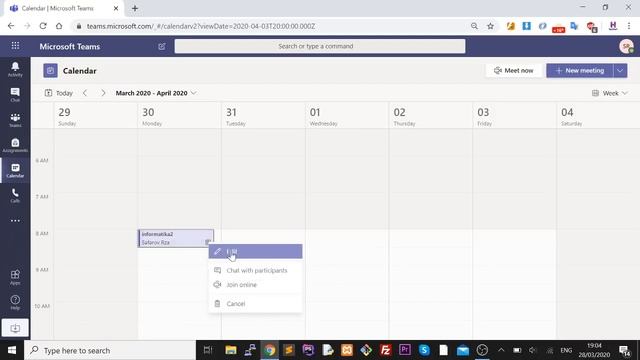Open the Week view dropdown
The image size is (640, 360).
[x=610, y=93]
